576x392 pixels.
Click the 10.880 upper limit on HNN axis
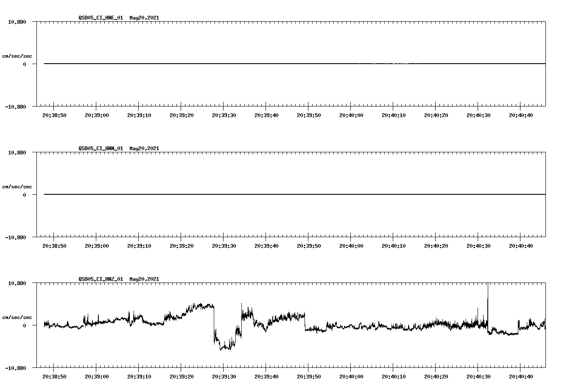pos(17,152)
